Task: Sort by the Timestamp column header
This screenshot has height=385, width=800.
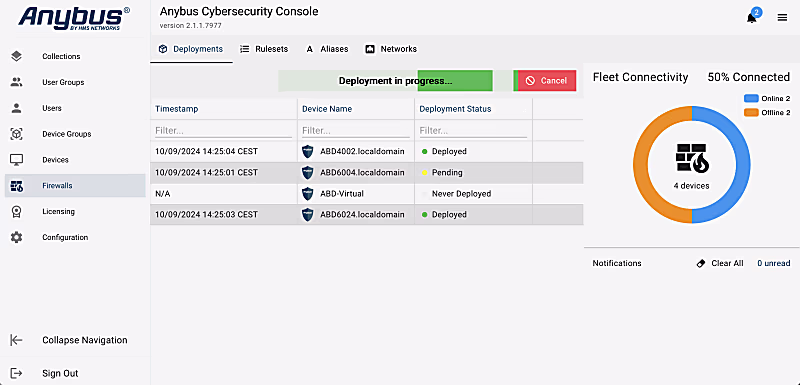Action: 177,109
